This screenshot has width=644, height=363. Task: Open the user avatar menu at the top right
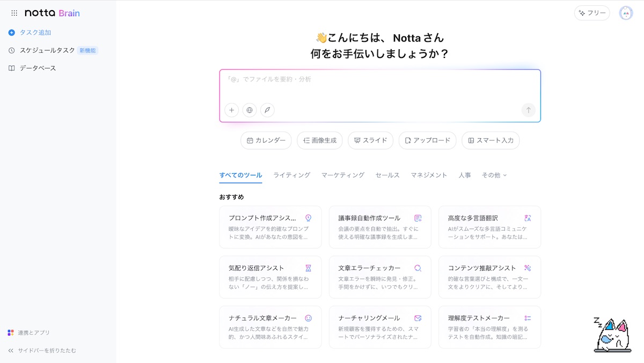pyautogui.click(x=626, y=13)
